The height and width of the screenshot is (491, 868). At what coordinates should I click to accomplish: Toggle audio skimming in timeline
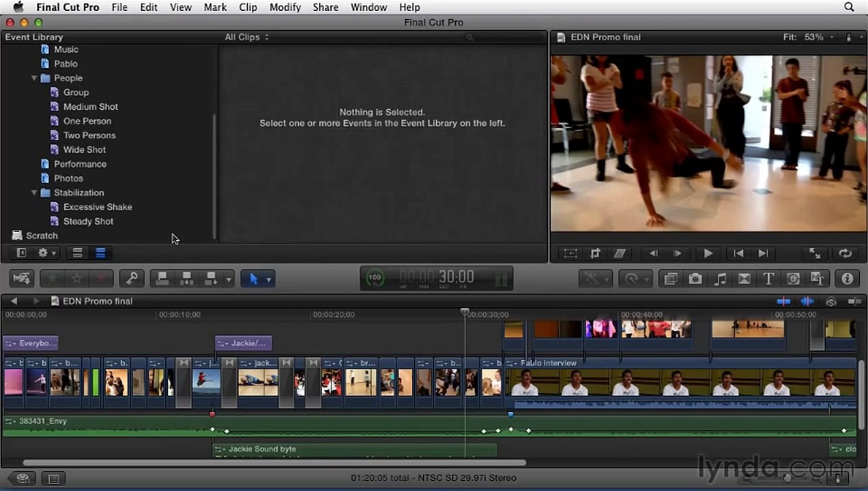pos(807,301)
